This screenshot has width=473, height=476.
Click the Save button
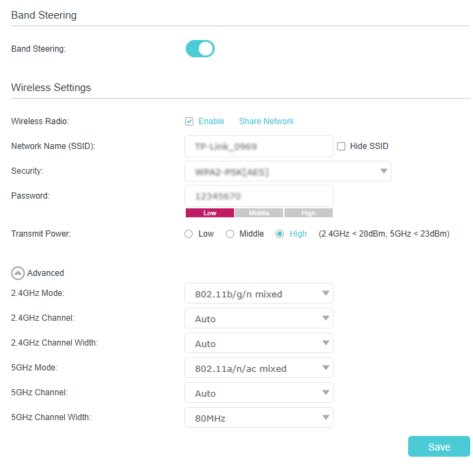[x=439, y=446]
